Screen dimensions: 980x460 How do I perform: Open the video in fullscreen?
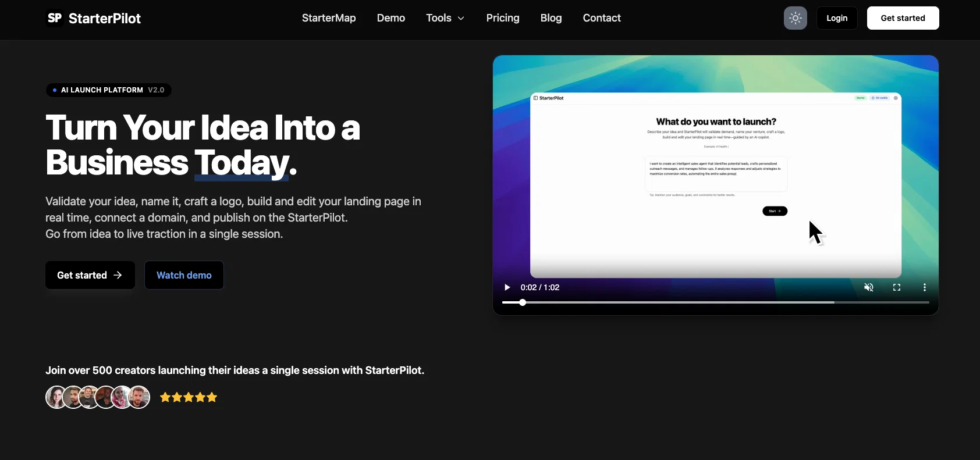point(897,287)
